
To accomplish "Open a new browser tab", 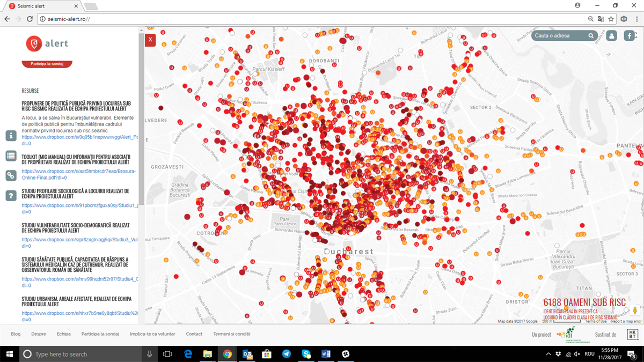I will click(x=91, y=6).
